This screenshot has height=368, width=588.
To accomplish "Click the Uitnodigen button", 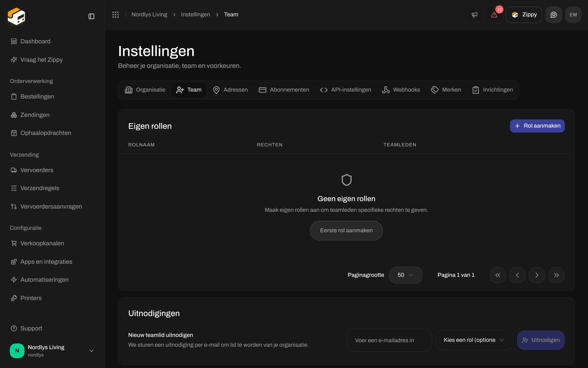I will coord(541,340).
